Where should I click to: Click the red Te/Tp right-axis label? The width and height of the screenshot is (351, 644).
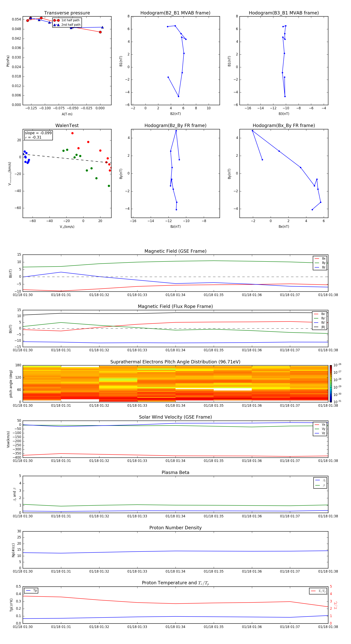coord(336,605)
